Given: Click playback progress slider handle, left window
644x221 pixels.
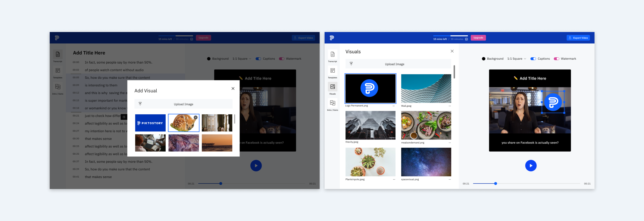Looking at the screenshot, I should (221, 184).
